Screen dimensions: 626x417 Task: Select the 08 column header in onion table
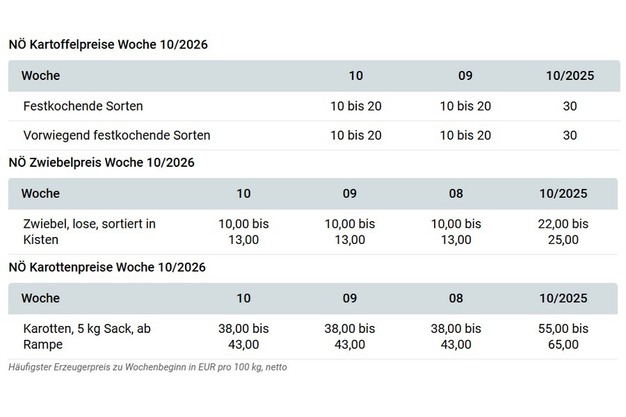pyautogui.click(x=456, y=193)
